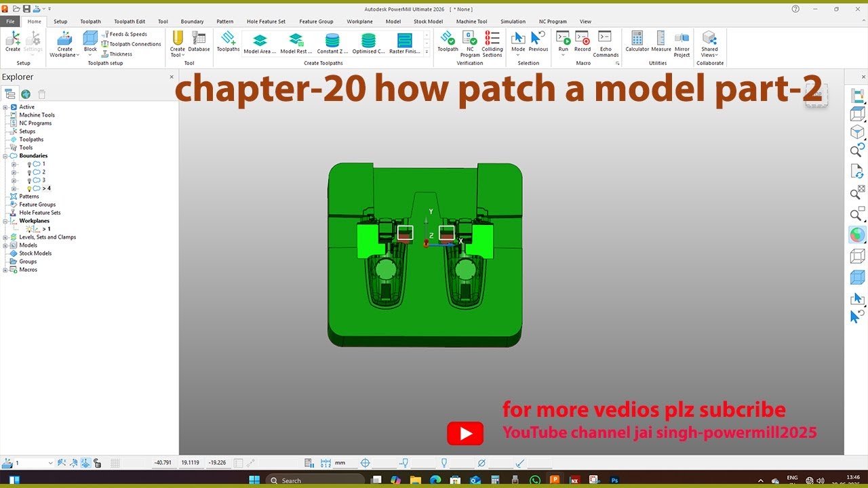The height and width of the screenshot is (488, 868).
Task: Expand boundary 1 in the tree
Action: pyautogui.click(x=14, y=164)
